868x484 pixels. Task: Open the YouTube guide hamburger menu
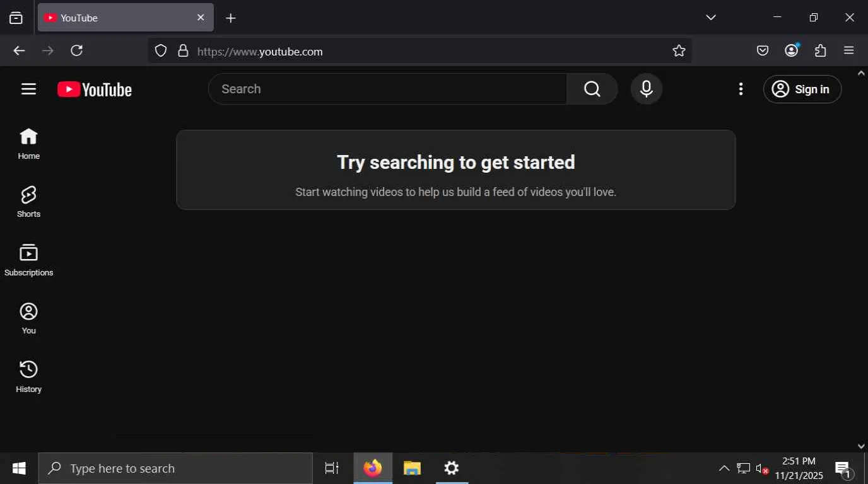coord(28,89)
